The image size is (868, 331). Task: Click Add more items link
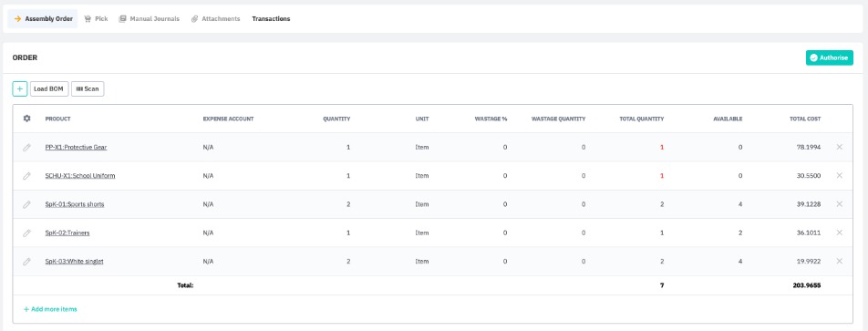(50, 309)
